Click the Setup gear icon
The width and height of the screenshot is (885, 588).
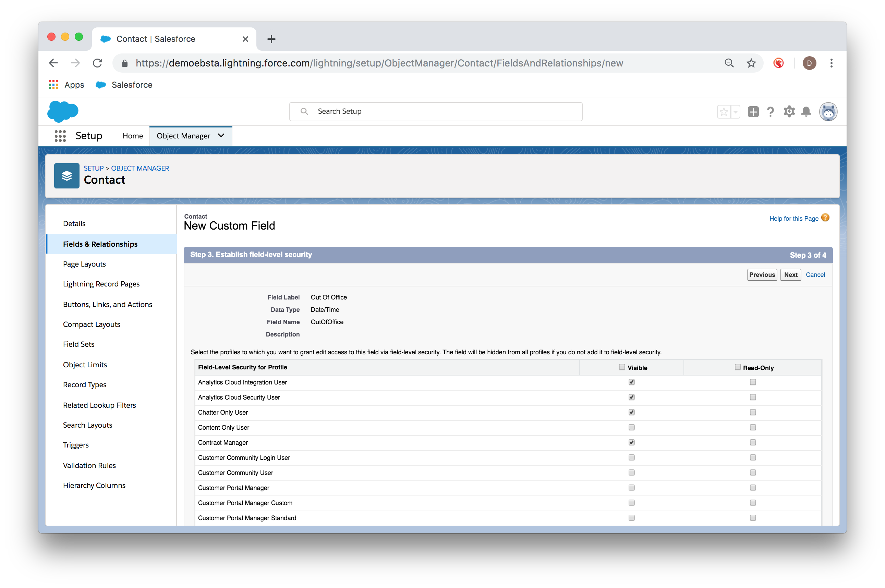789,111
